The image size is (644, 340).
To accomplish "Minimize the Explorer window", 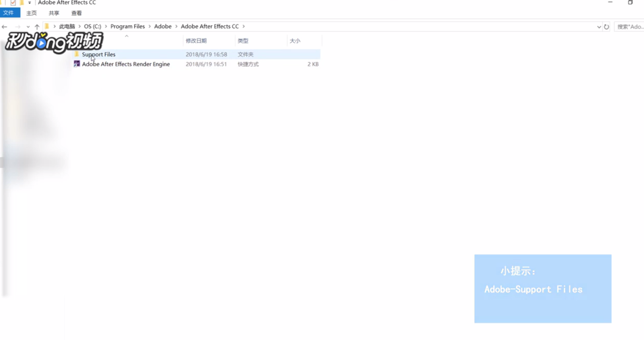I will point(610,2).
